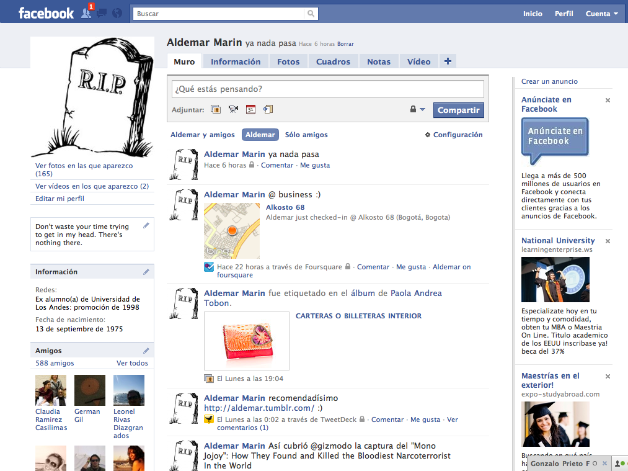This screenshot has width=628, height=471.
Task: Attach a photo using the photo icon
Action: [215, 109]
